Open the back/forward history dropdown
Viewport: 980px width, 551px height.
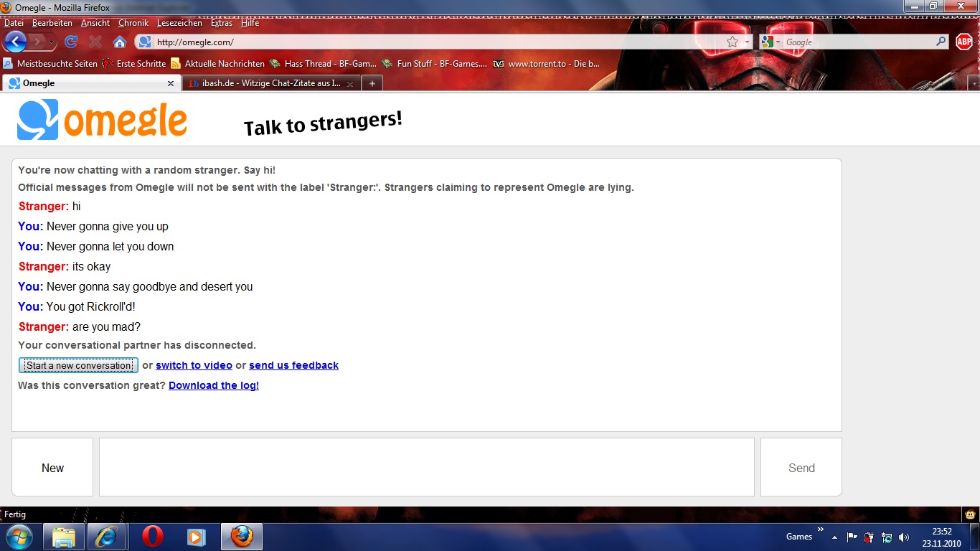pos(52,42)
